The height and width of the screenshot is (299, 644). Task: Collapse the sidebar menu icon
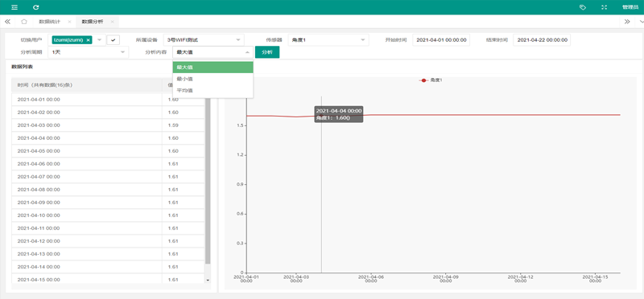pos(14,7)
